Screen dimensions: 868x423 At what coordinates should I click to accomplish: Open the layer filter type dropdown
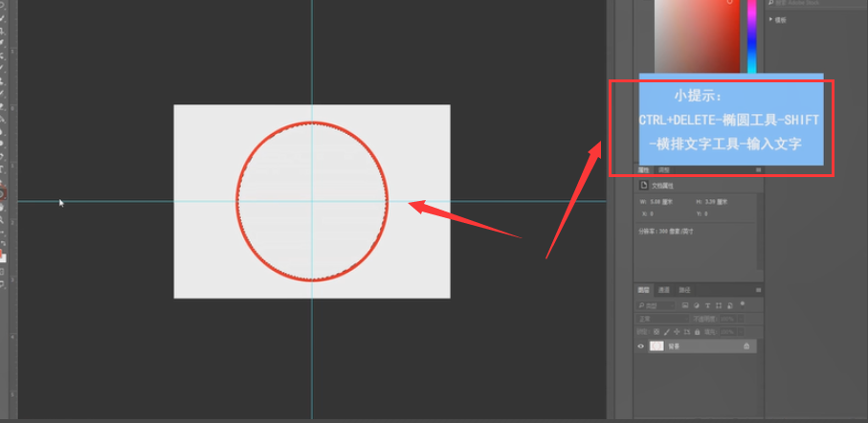[x=656, y=305]
